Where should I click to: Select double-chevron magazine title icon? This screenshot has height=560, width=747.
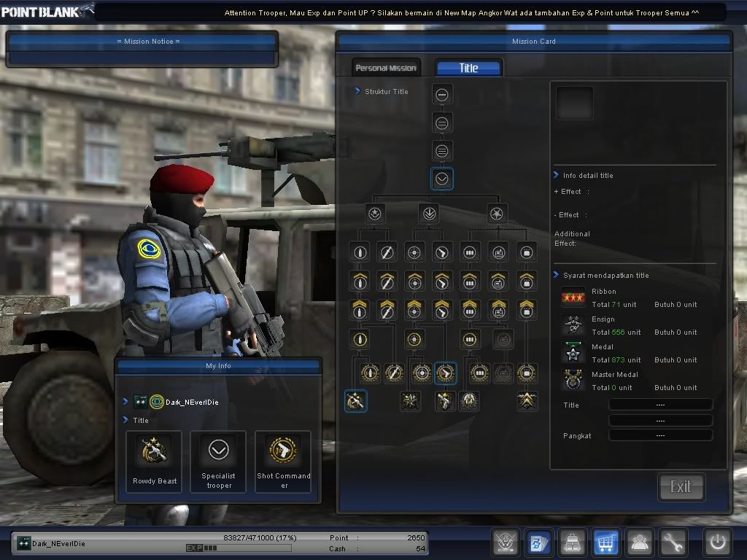(470, 310)
